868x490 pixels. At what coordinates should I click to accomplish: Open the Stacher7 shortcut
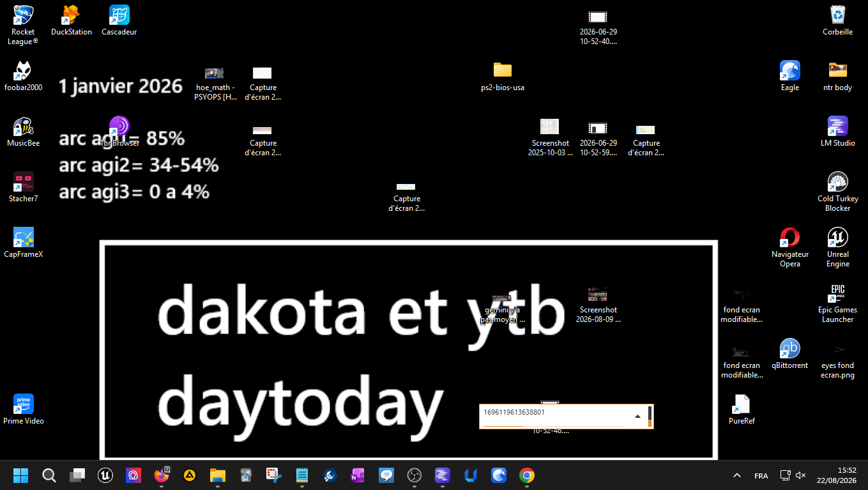point(23,188)
